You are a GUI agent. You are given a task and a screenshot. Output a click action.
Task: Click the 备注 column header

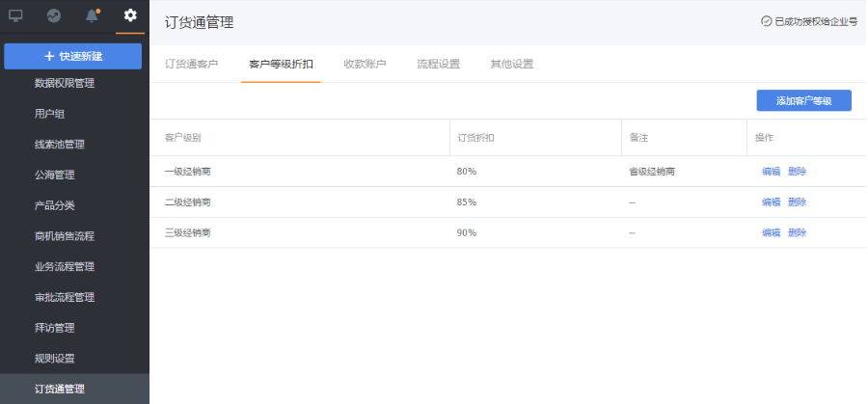click(x=638, y=138)
